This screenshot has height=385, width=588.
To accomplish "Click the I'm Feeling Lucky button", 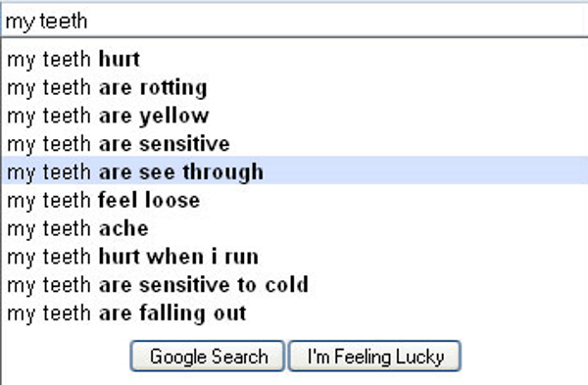I will click(x=374, y=357).
